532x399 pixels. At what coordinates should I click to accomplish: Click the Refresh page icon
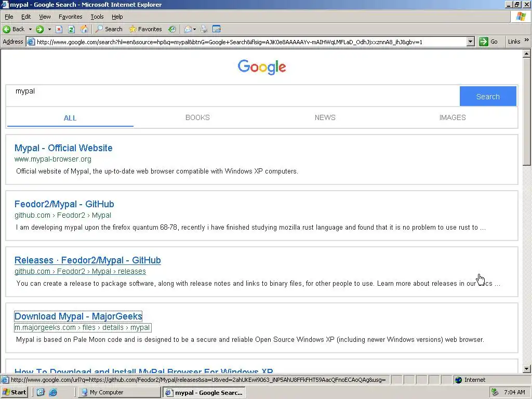(71, 29)
